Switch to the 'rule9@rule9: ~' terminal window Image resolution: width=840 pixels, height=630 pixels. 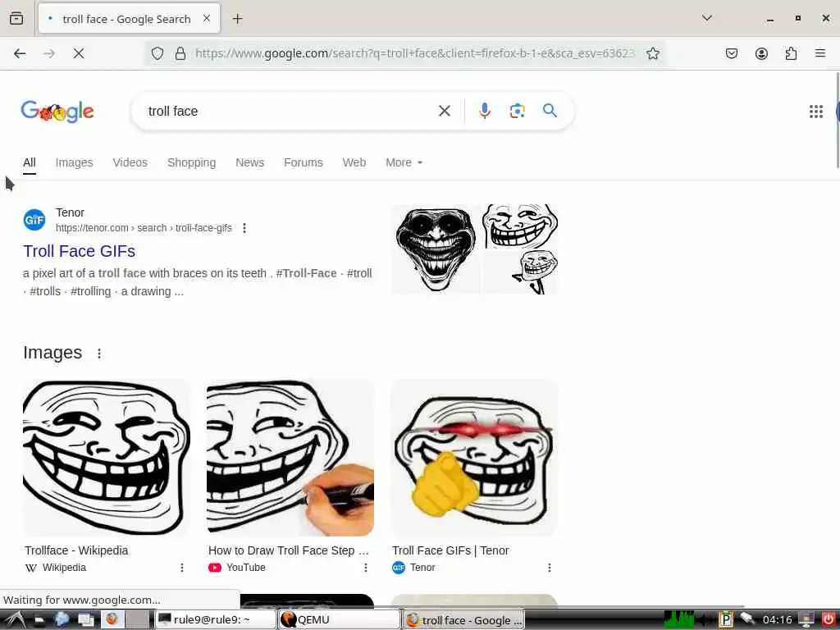click(216, 620)
